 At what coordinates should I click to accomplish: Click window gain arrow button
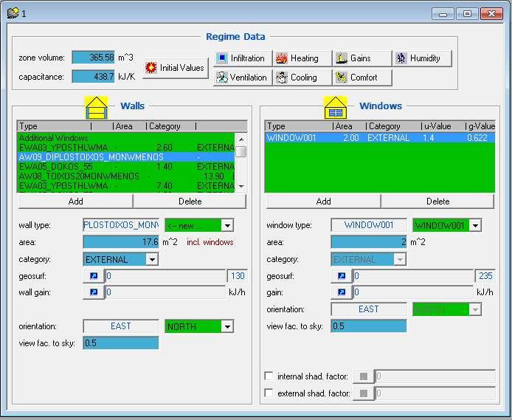(342, 292)
